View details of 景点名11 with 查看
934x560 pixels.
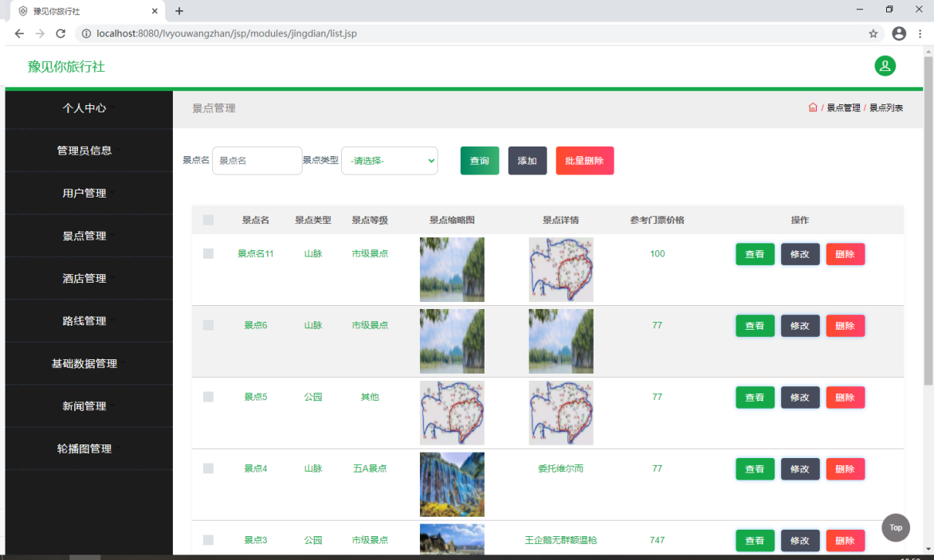click(x=755, y=254)
